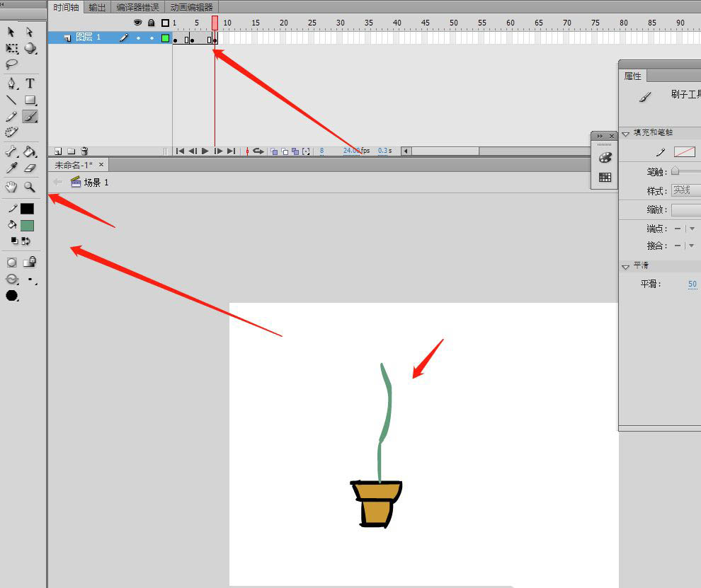701x588 pixels.
Task: Open the color palette panel icon
Action: coord(605,157)
